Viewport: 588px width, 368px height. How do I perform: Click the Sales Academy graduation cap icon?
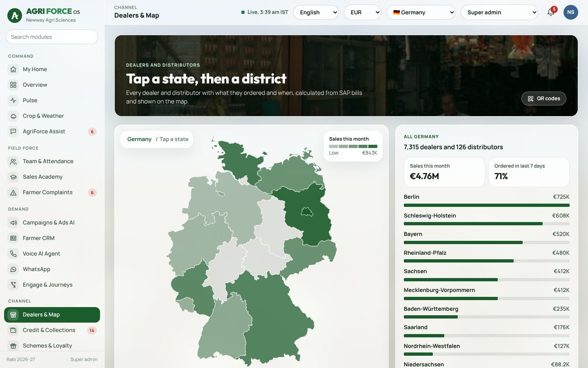(13, 177)
